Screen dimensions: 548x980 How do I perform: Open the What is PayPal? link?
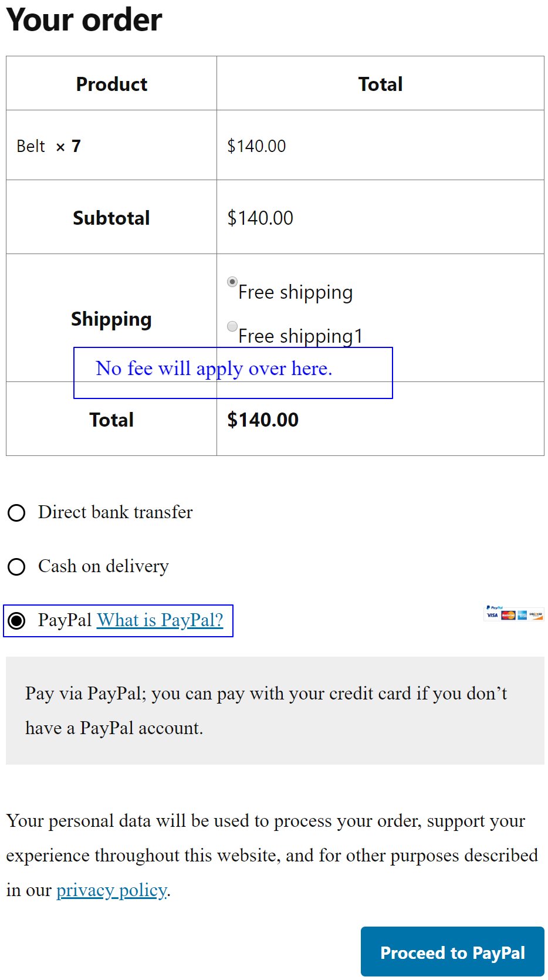(x=160, y=620)
